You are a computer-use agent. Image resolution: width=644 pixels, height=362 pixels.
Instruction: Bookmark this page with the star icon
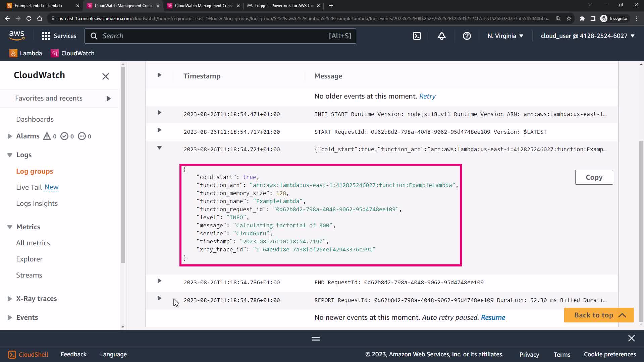click(569, 18)
